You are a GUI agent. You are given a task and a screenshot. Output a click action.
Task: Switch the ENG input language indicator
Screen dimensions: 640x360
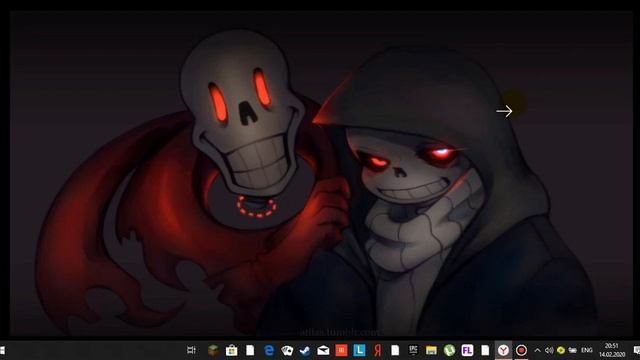tap(587, 350)
